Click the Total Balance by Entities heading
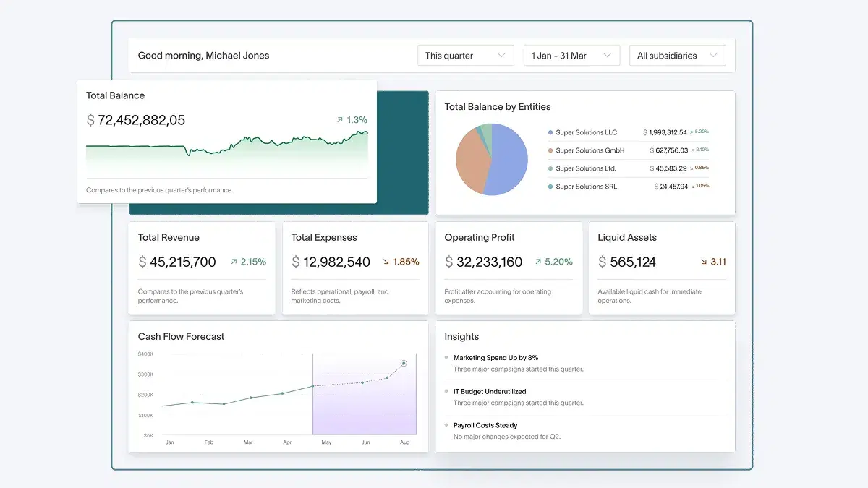 click(x=498, y=107)
